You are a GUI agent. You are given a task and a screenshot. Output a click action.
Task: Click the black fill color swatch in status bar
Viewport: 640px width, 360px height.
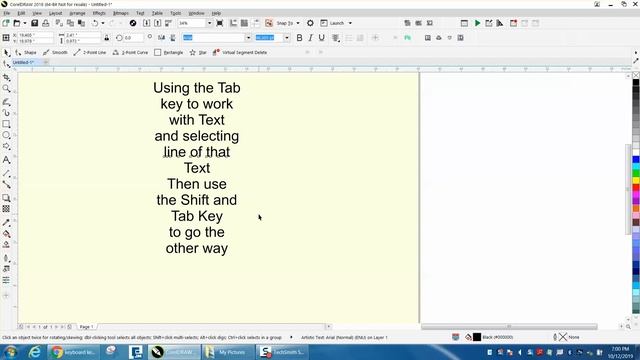click(477, 337)
